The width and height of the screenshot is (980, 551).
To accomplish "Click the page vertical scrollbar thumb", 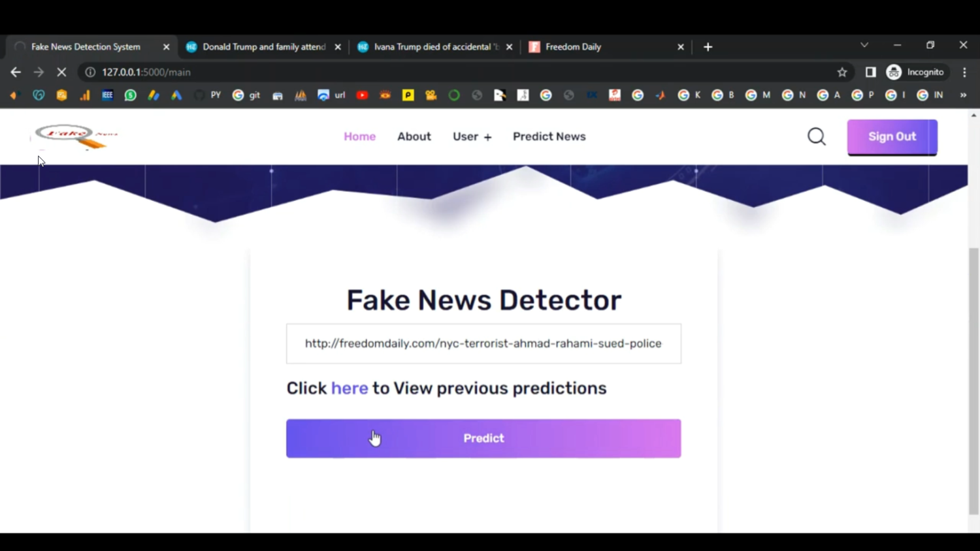I will [973, 381].
